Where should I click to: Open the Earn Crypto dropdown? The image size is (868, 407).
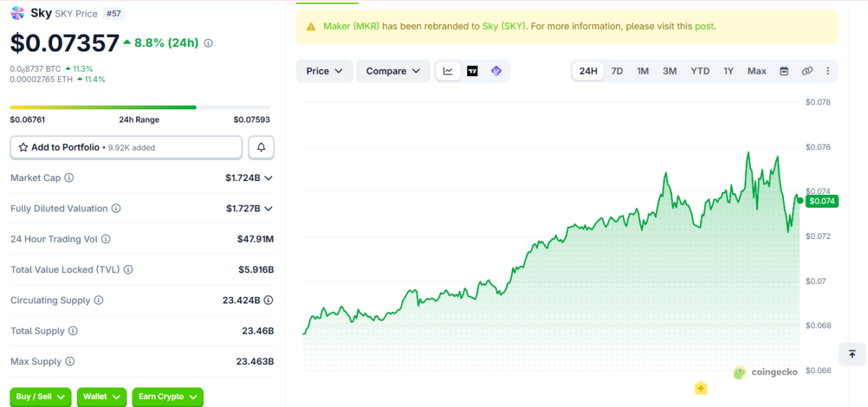167,397
